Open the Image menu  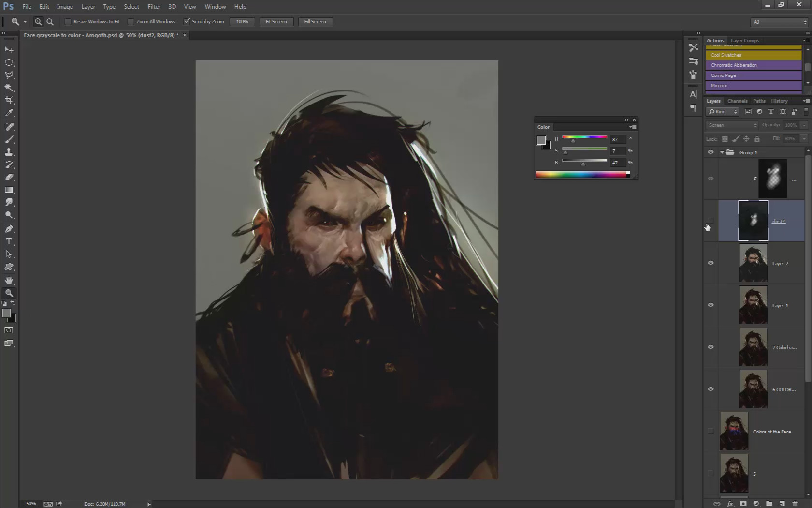click(65, 7)
